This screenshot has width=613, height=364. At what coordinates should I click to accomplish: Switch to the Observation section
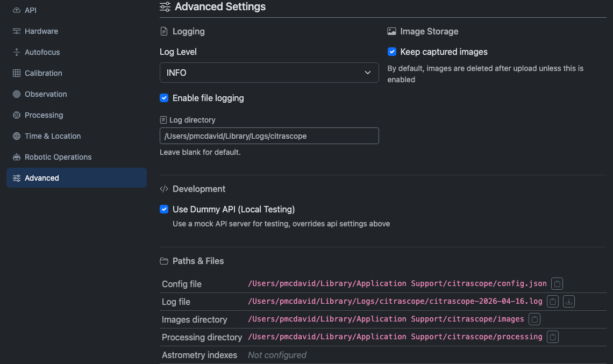(x=76, y=94)
